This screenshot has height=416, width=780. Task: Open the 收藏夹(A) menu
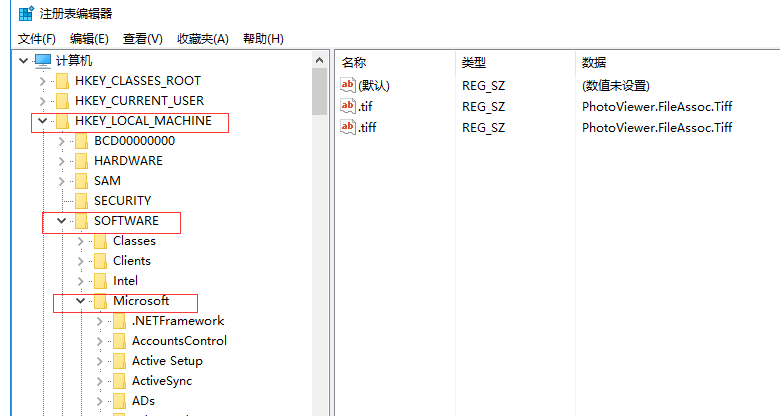(x=202, y=39)
